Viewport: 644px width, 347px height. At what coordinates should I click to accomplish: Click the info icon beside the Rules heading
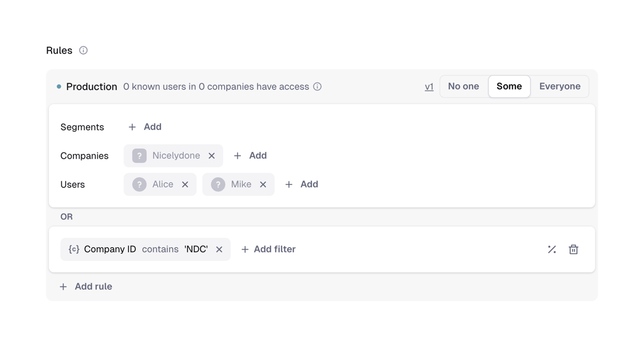point(83,50)
